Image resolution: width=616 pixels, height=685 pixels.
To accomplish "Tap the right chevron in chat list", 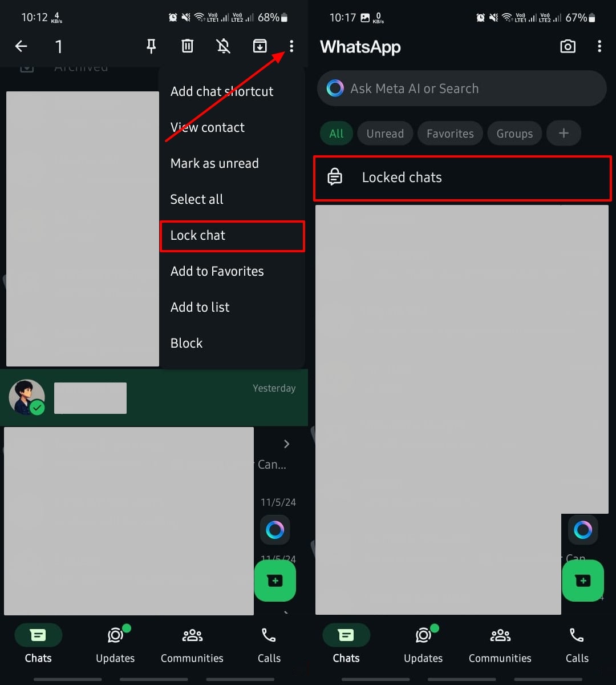I will [287, 444].
